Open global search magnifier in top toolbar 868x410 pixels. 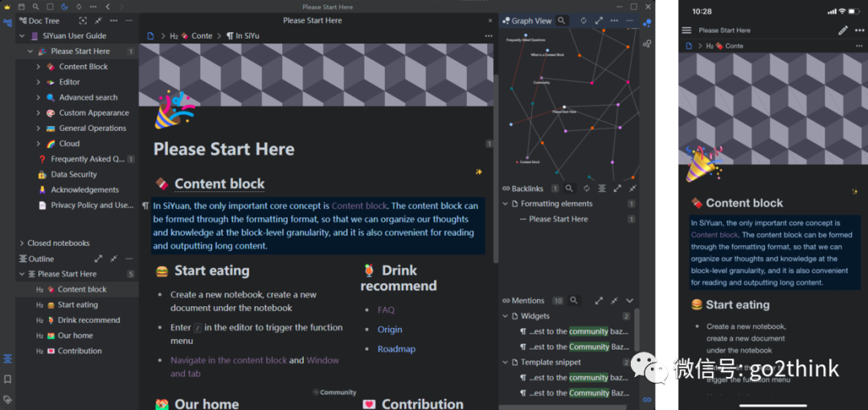click(x=35, y=6)
